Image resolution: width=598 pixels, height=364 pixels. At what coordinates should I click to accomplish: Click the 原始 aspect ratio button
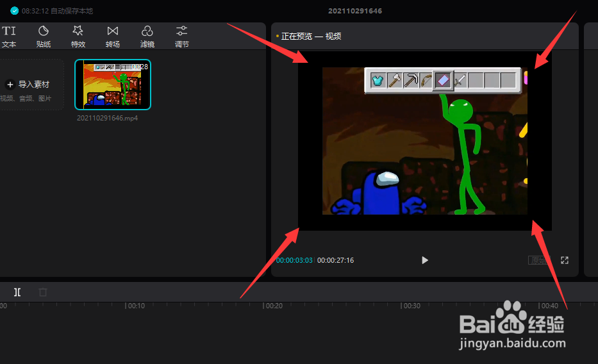click(x=538, y=260)
